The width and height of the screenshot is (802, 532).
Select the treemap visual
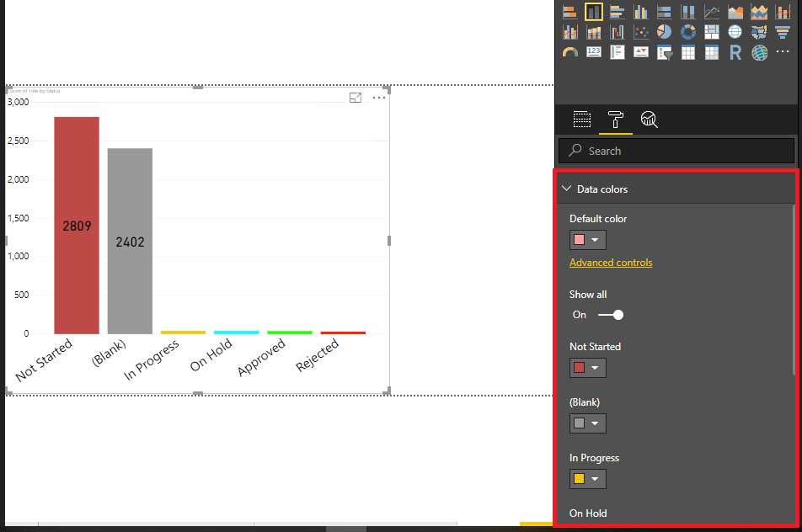(x=712, y=31)
